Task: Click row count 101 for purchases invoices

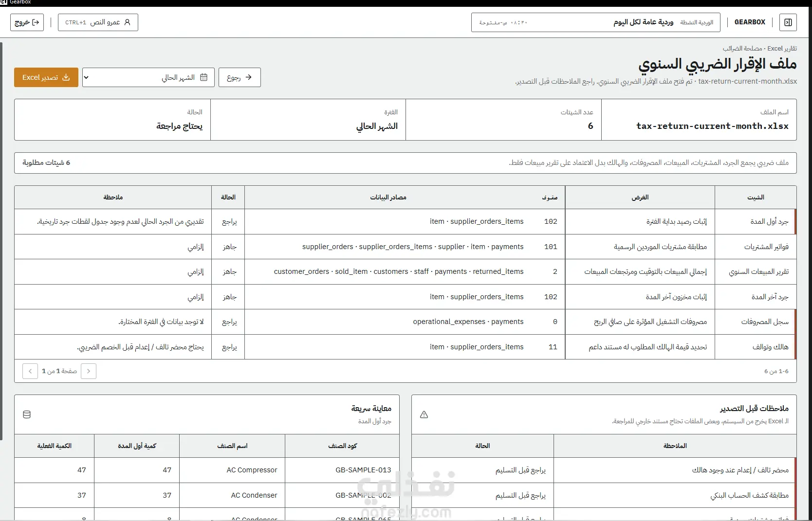Action: pyautogui.click(x=551, y=247)
